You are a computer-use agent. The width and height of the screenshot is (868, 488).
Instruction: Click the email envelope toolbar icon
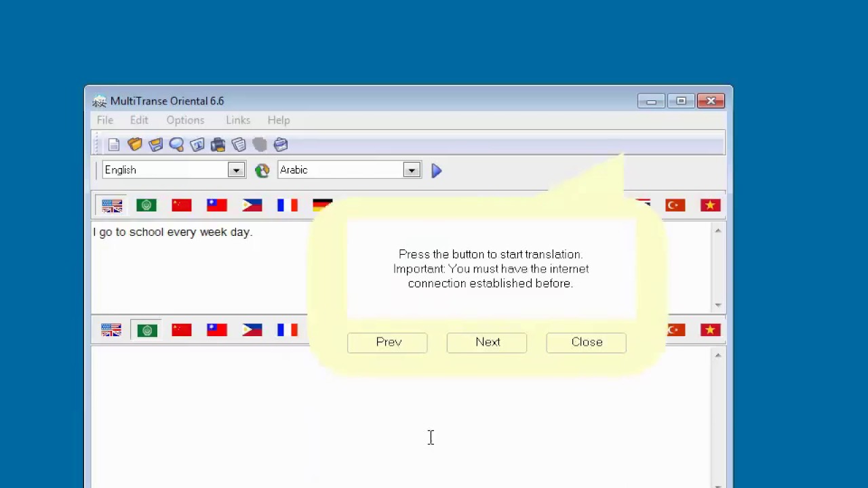(x=281, y=144)
